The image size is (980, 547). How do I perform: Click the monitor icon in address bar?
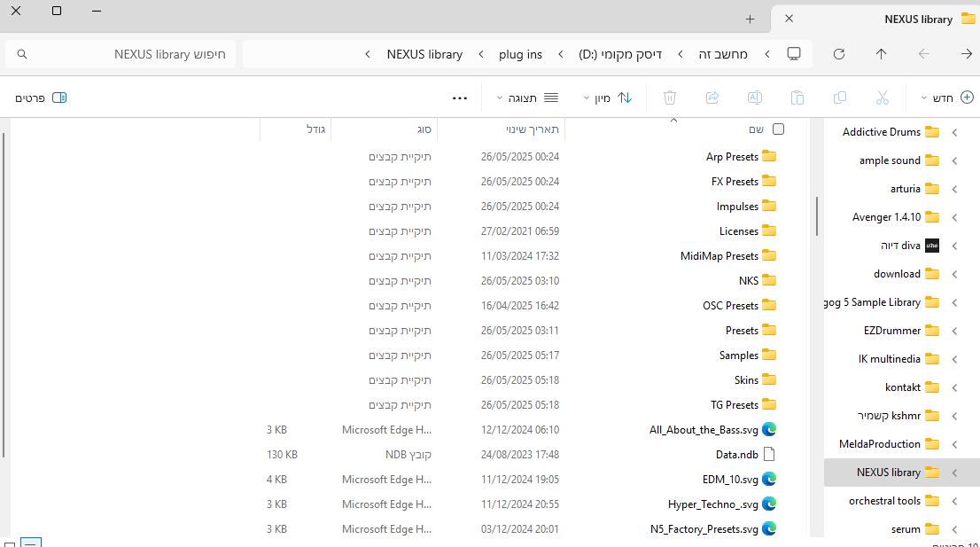[x=794, y=54]
